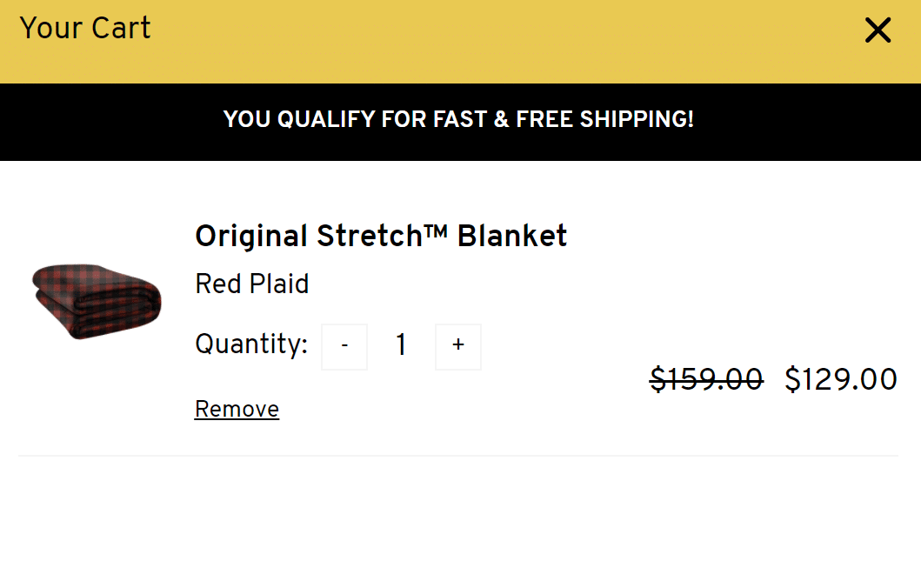921x588 pixels.
Task: Select the plus icon to add another blanket
Action: 457,345
